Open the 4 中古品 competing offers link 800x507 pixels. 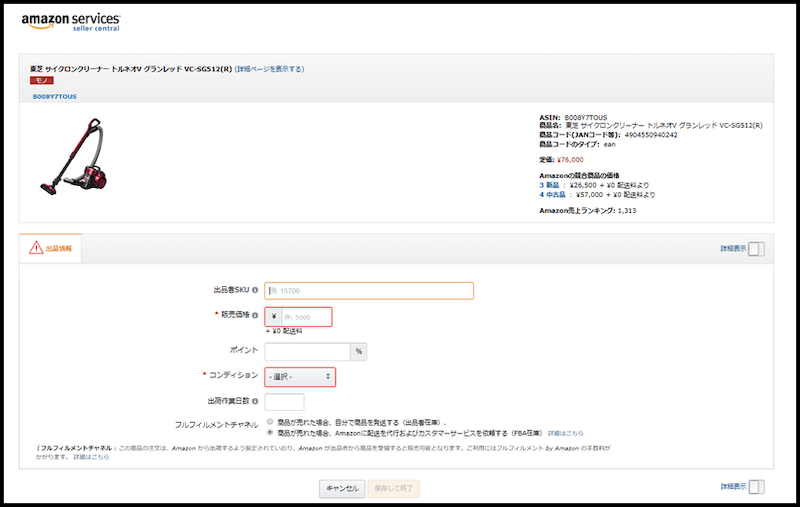[x=553, y=195]
